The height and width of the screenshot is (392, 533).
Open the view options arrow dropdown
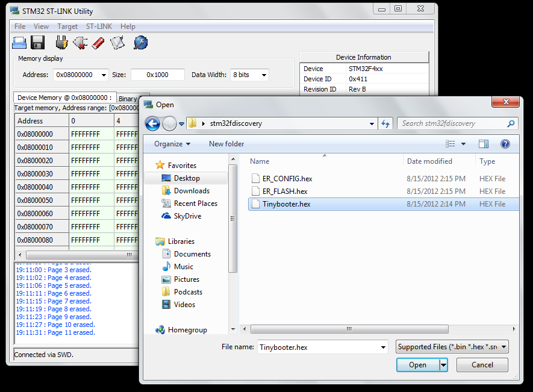[463, 144]
